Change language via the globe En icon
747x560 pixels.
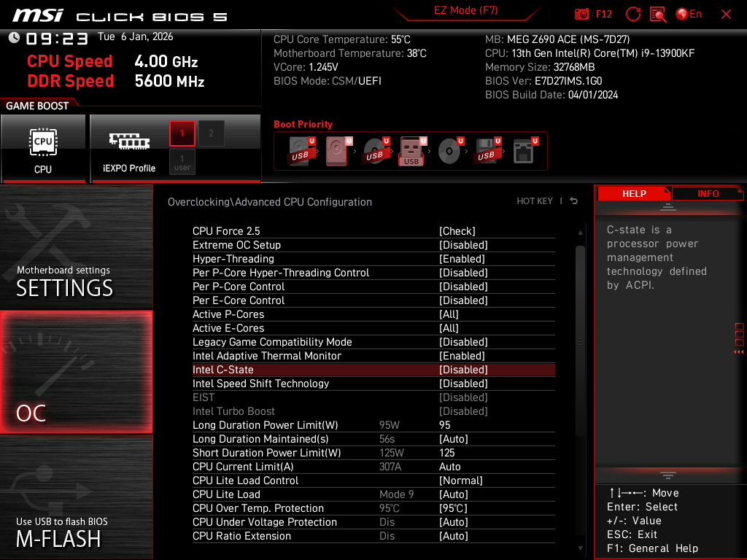point(689,14)
